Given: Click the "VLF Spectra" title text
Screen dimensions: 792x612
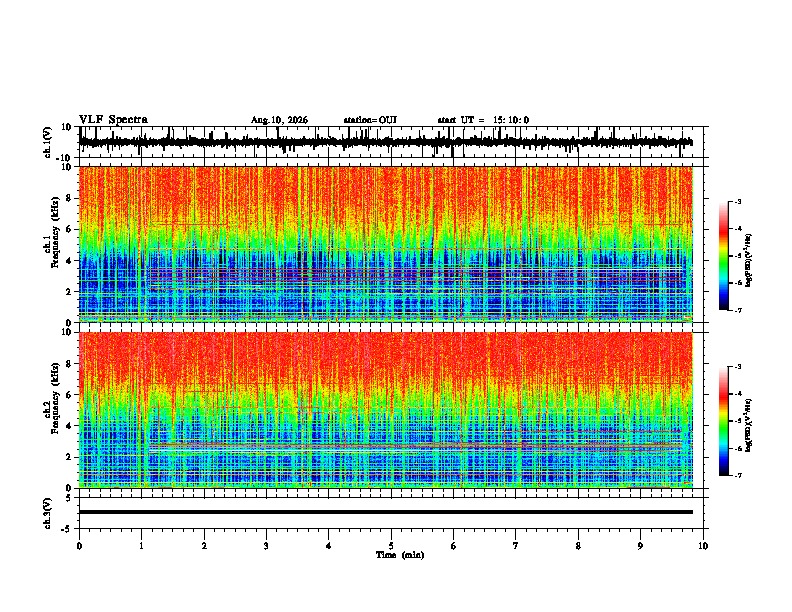Looking at the screenshot, I should tap(113, 120).
